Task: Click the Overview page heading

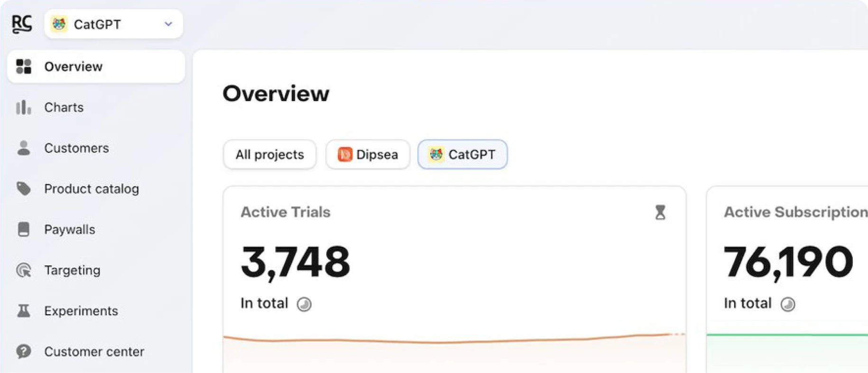Action: pyautogui.click(x=276, y=93)
